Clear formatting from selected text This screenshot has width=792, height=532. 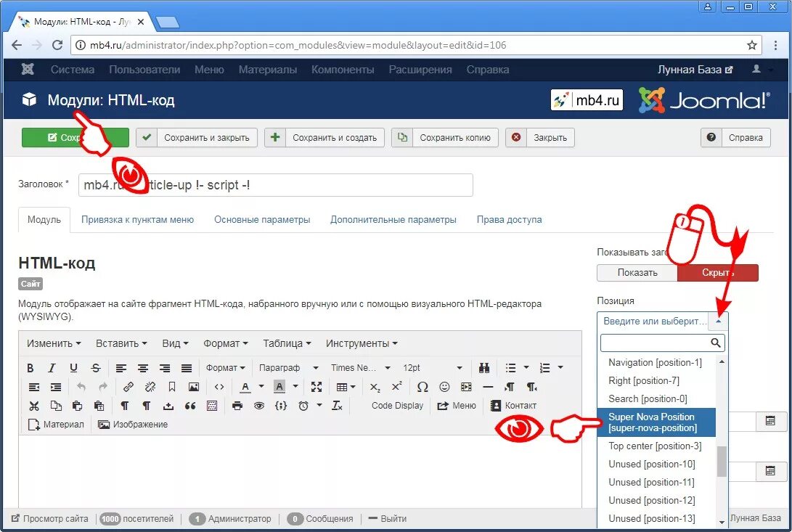pyautogui.click(x=337, y=406)
